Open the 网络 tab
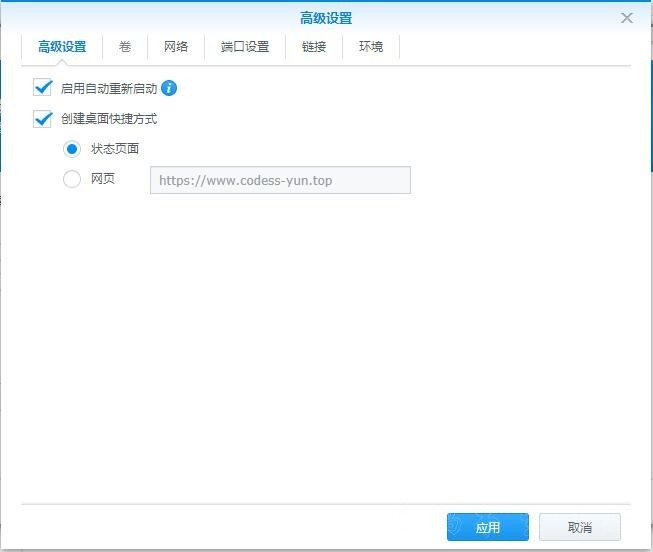Image resolution: width=653 pixels, height=552 pixels. 176,46
